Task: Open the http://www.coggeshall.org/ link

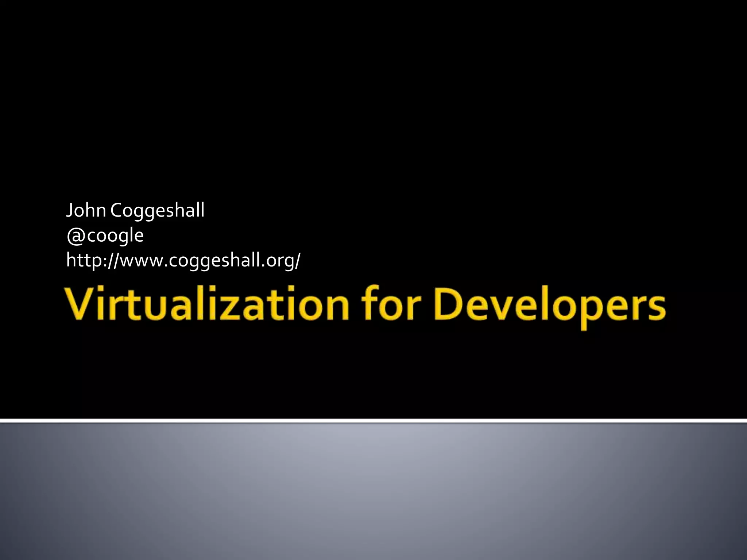Action: pos(183,260)
